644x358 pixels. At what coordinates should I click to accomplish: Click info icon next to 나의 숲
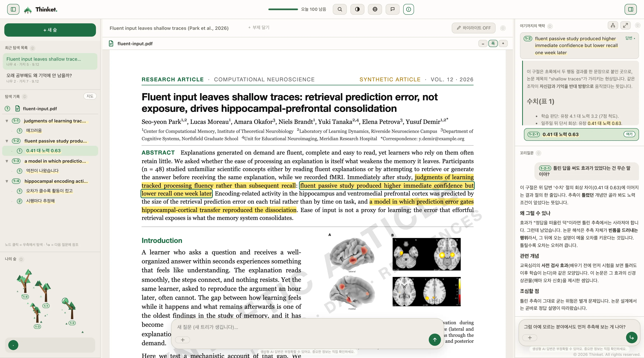[21, 259]
